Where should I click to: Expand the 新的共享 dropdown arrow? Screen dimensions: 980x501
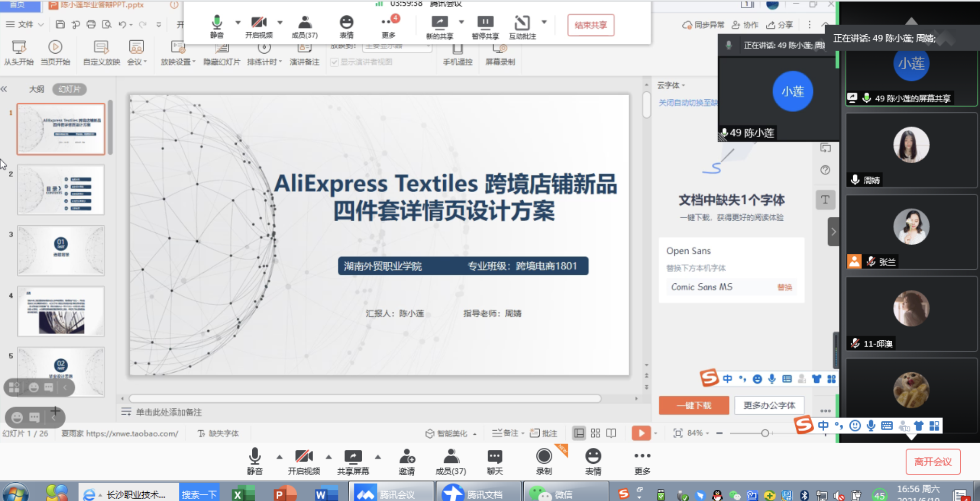[x=462, y=21]
